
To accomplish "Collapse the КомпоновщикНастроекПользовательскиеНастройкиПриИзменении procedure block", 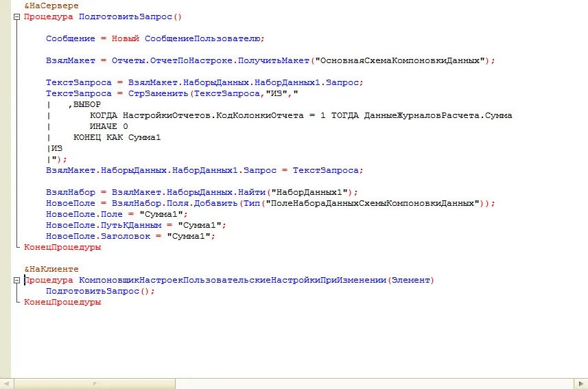I will pos(16,280).
